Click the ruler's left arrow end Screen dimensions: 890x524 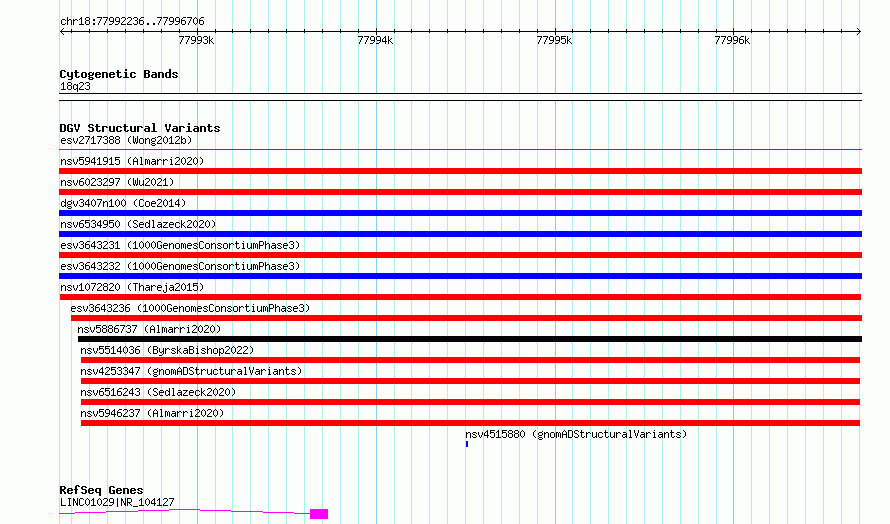coord(62,32)
